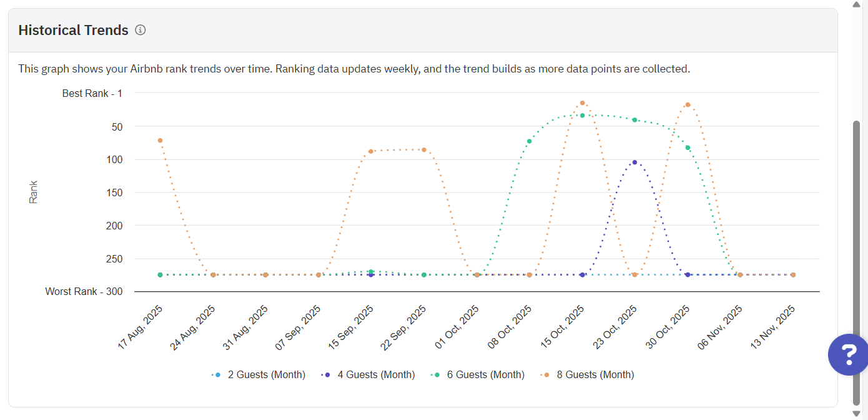Toggle the 6 Guests (Month) legend series

(478, 375)
